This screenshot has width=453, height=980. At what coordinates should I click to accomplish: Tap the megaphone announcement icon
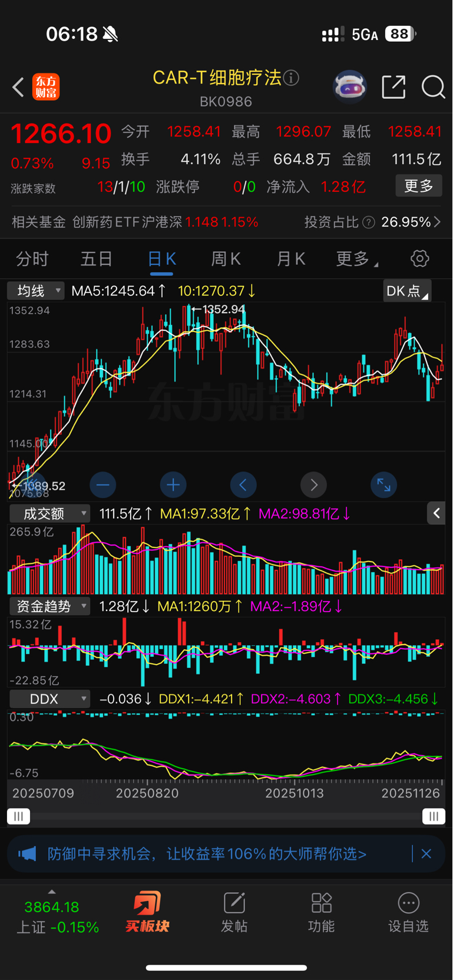(x=27, y=853)
